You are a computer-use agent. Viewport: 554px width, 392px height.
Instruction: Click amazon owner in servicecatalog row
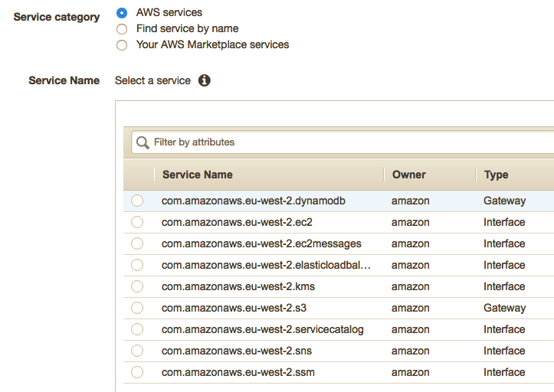click(411, 329)
